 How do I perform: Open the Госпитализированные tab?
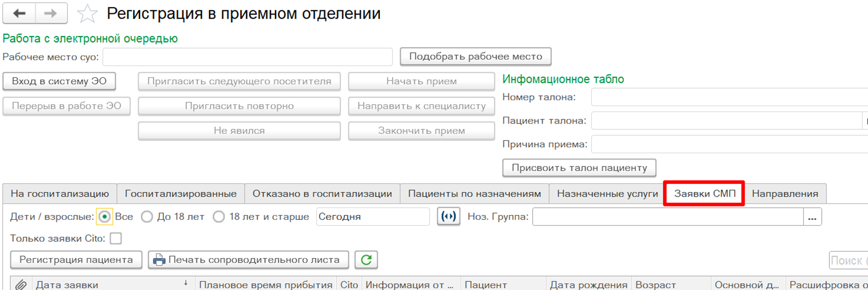pyautogui.click(x=181, y=194)
